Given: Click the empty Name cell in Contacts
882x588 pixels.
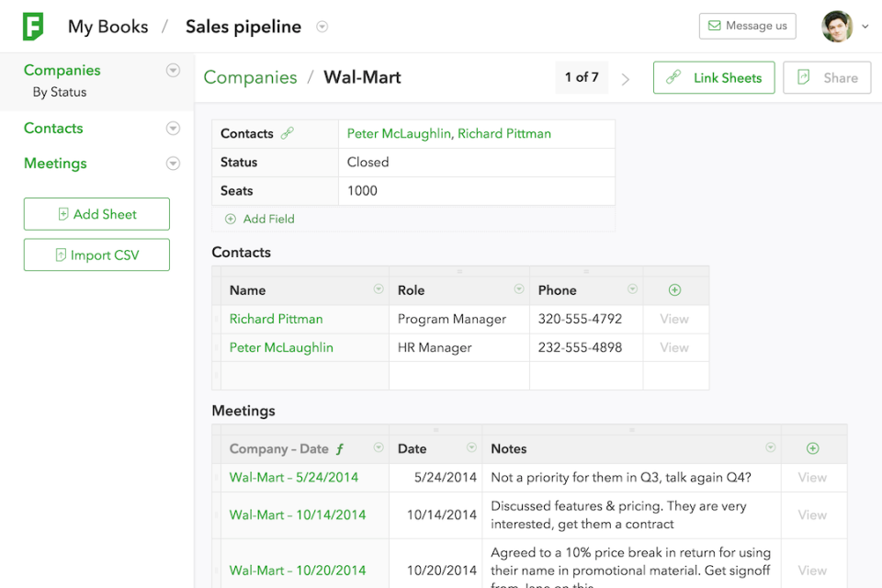Looking at the screenshot, I should pyautogui.click(x=304, y=375).
